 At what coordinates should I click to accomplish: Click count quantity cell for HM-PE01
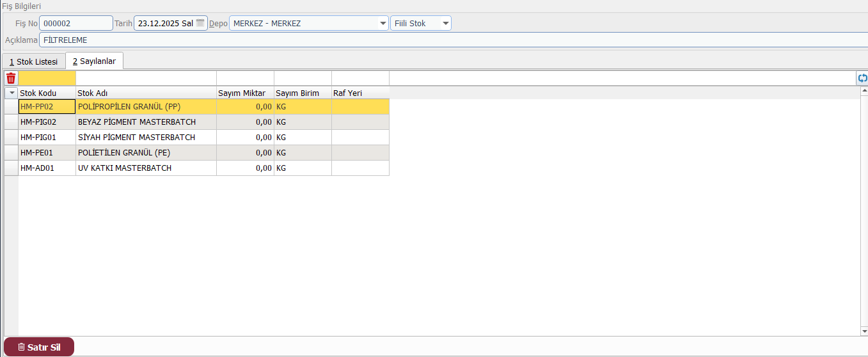245,153
